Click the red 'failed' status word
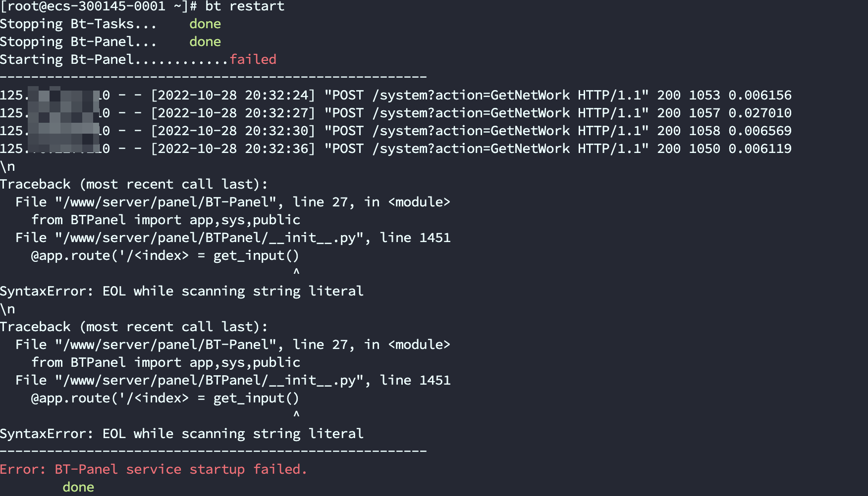 click(253, 59)
